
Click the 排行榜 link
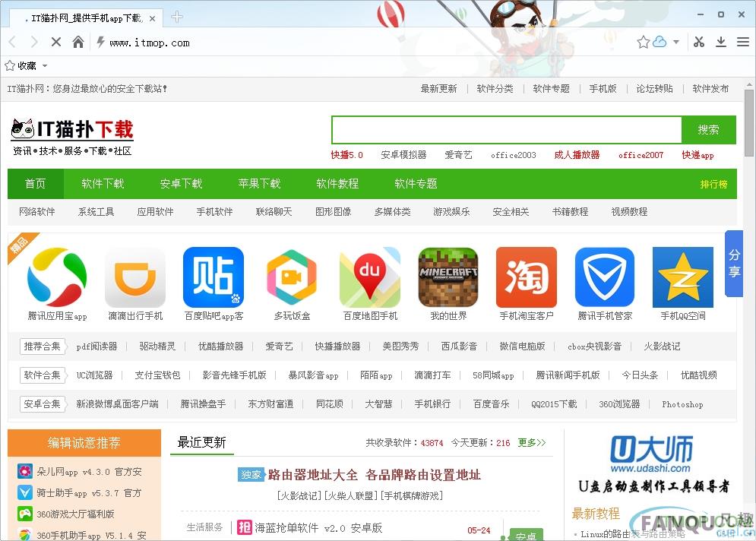click(x=713, y=184)
